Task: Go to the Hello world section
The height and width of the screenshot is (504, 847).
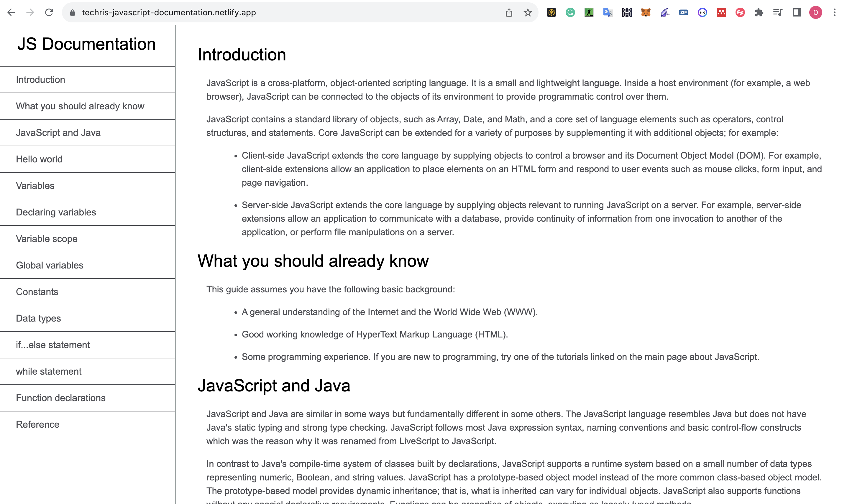Action: click(x=39, y=159)
